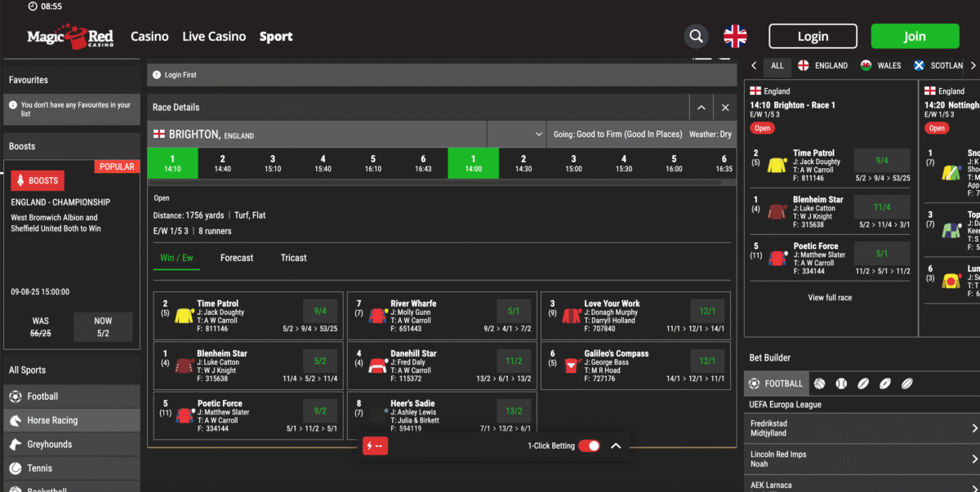Click Danehill Star jockey silks icon
The width and height of the screenshot is (980, 492).
(377, 366)
